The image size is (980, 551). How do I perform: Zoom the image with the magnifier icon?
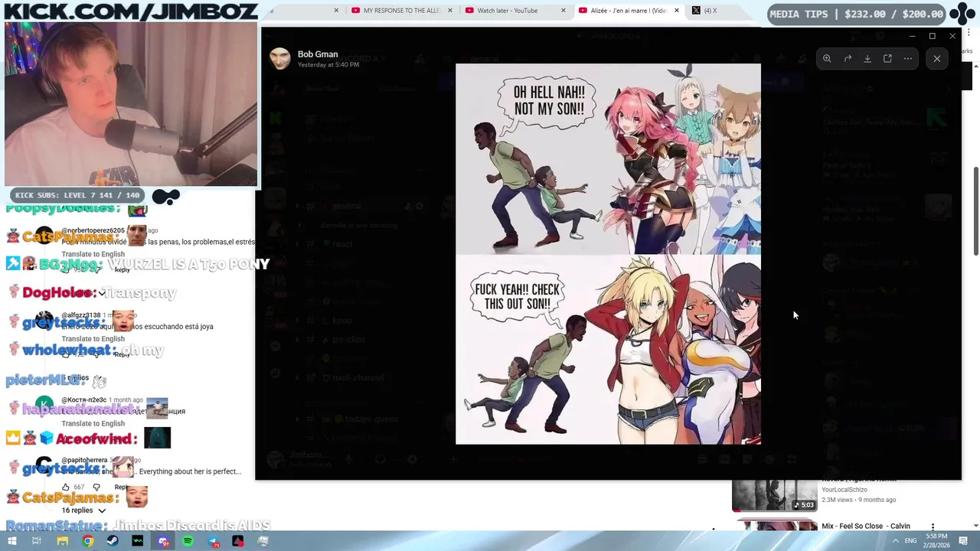click(827, 58)
